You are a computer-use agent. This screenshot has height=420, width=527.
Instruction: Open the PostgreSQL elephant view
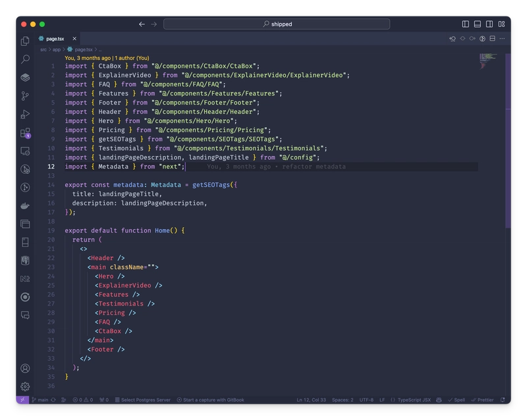25,261
